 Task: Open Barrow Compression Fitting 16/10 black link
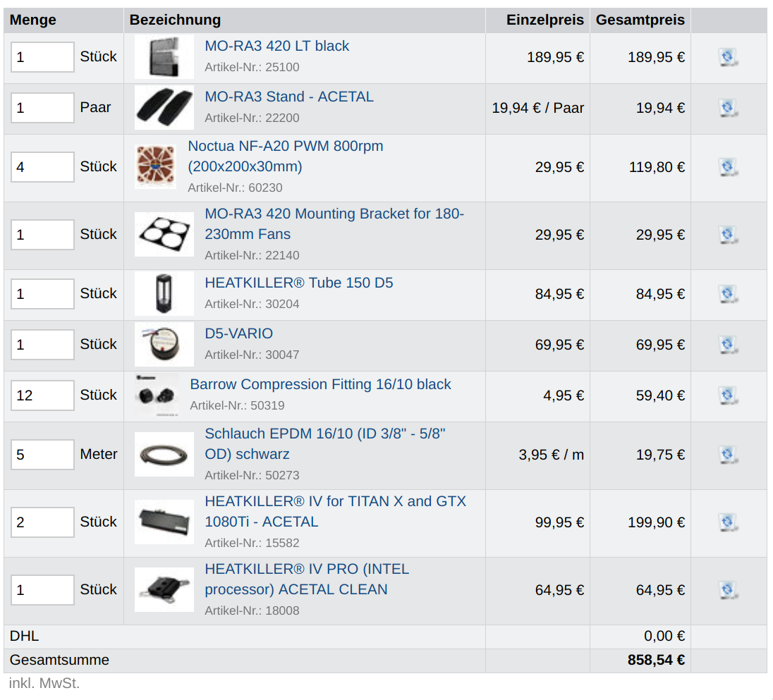[320, 384]
